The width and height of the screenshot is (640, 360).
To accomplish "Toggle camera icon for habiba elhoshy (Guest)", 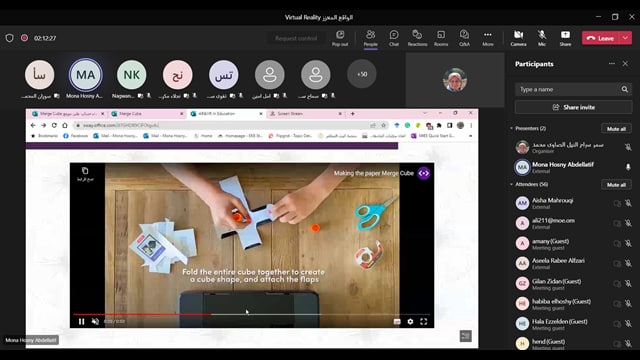I will coord(617,304).
